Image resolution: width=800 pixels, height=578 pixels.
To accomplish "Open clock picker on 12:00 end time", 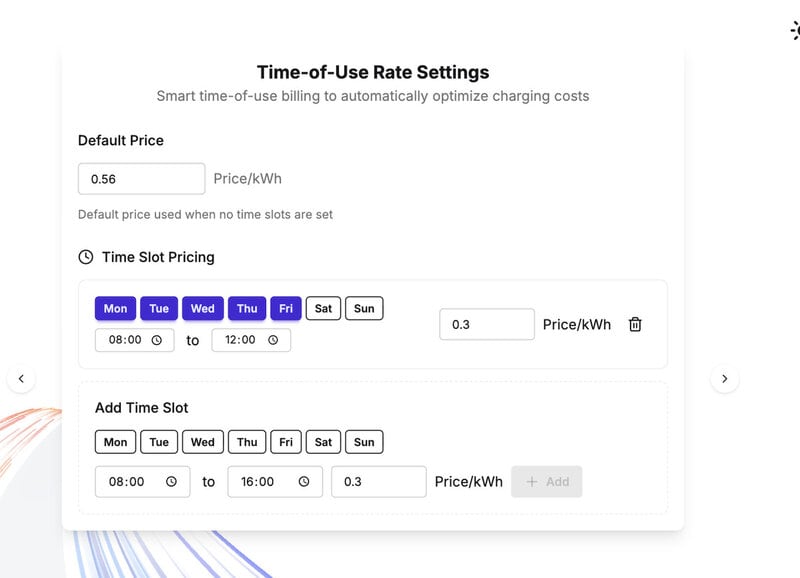I will pos(273,340).
